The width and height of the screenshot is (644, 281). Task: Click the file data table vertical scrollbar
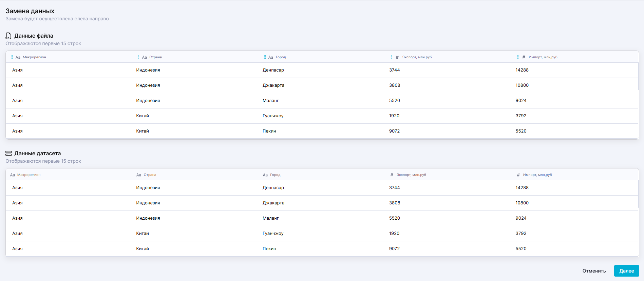click(638, 76)
